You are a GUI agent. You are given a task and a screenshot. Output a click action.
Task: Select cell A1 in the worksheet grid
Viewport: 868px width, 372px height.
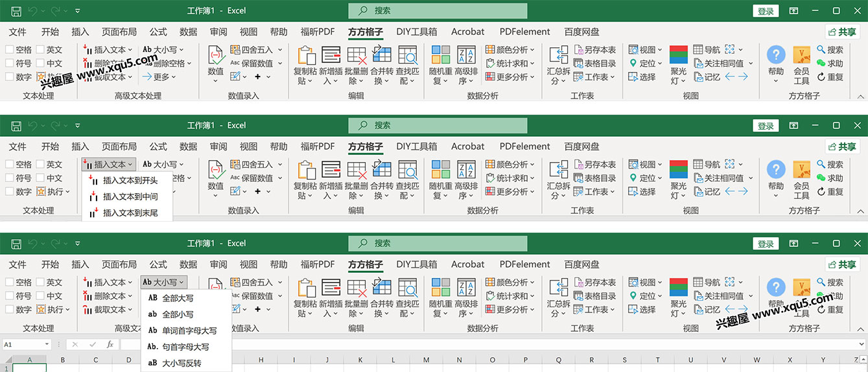[30, 368]
